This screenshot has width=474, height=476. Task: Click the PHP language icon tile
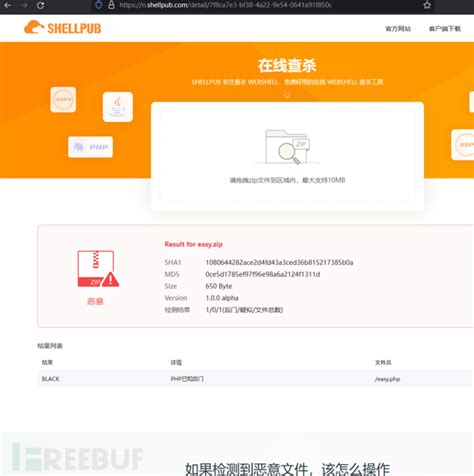(90, 147)
